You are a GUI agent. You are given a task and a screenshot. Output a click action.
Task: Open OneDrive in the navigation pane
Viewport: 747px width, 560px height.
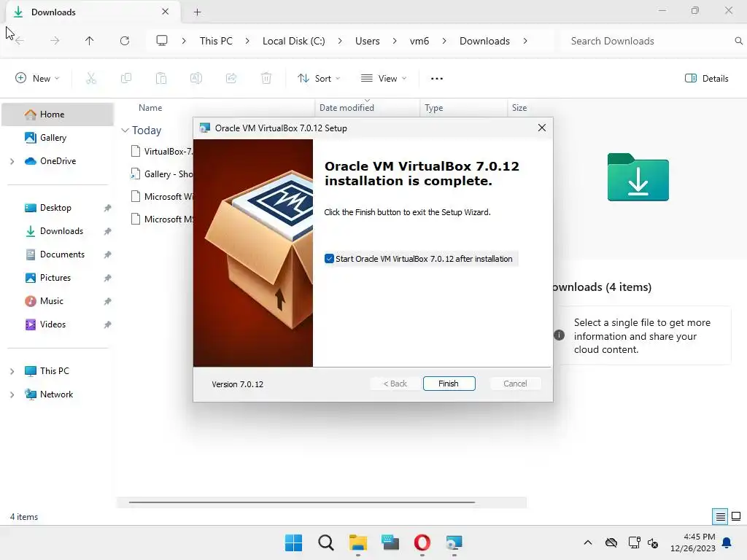(58, 161)
